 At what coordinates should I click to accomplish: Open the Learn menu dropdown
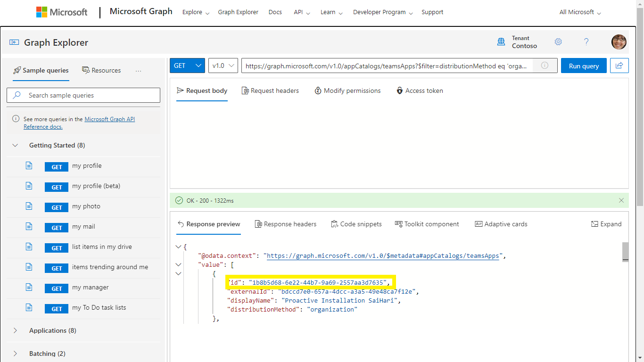(331, 12)
